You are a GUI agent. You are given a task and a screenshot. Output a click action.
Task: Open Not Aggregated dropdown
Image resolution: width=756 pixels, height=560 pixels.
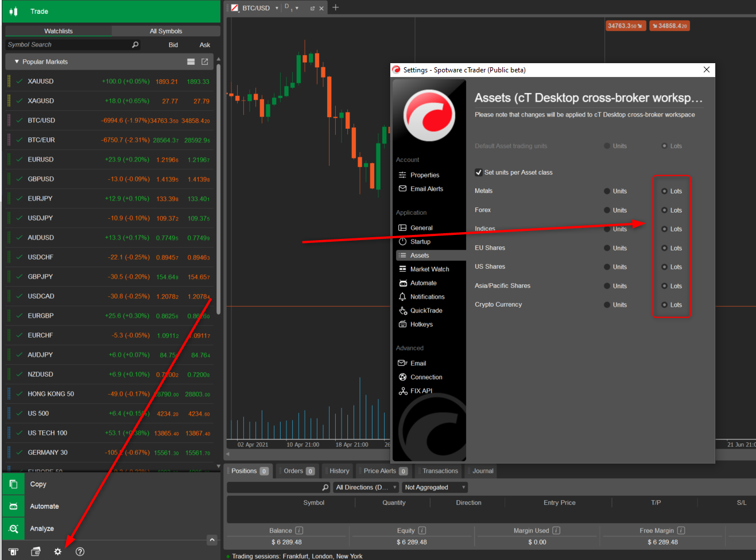click(435, 487)
